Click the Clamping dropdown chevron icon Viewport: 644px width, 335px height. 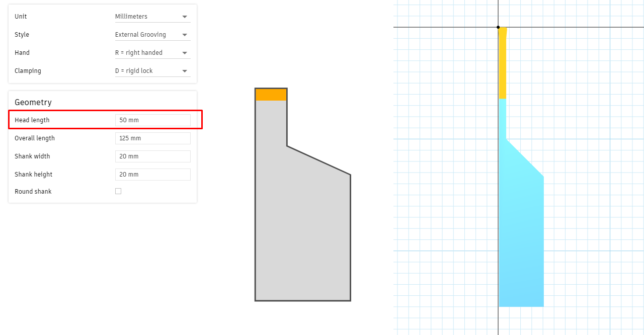185,70
